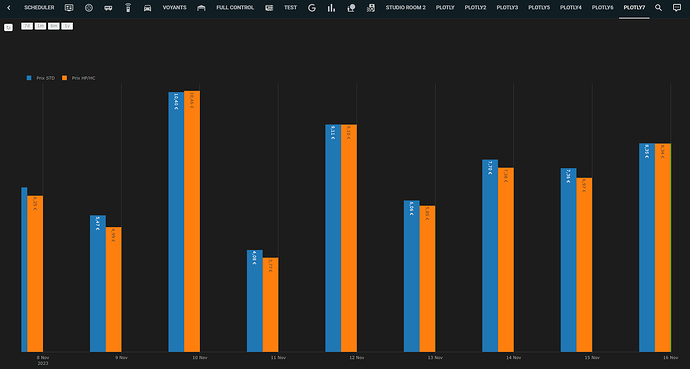This screenshot has height=369, width=690.
Task: Toggle the Prix STD legend series
Action: pos(41,78)
